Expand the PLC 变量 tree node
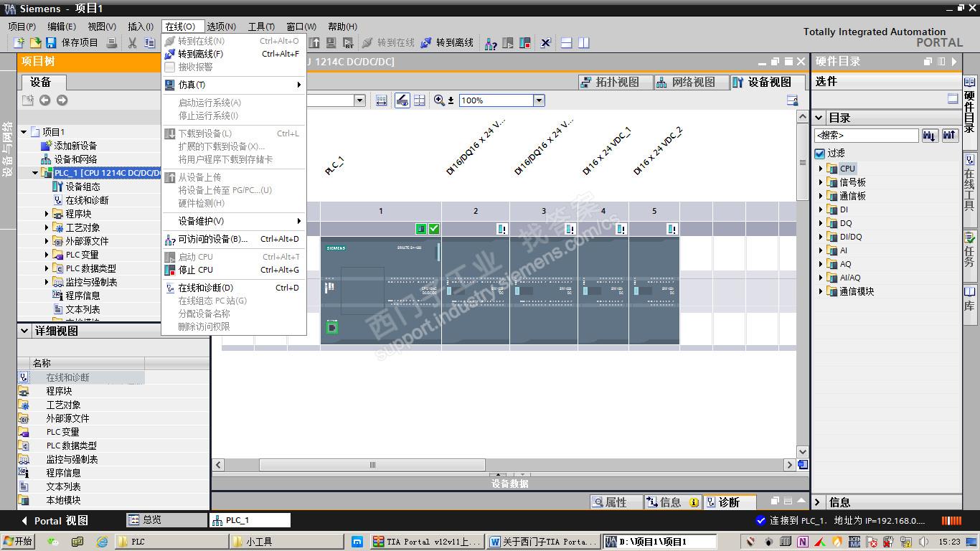The width and height of the screenshot is (980, 551). [x=47, y=255]
